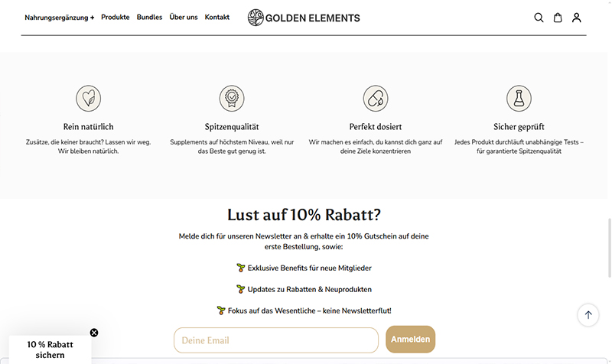The height and width of the screenshot is (364, 612).
Task: Open the Produkte menu item
Action: tap(116, 17)
